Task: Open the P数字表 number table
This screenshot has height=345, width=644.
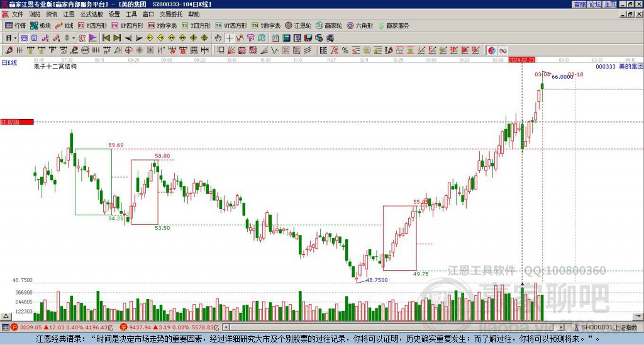Action: click(x=162, y=25)
